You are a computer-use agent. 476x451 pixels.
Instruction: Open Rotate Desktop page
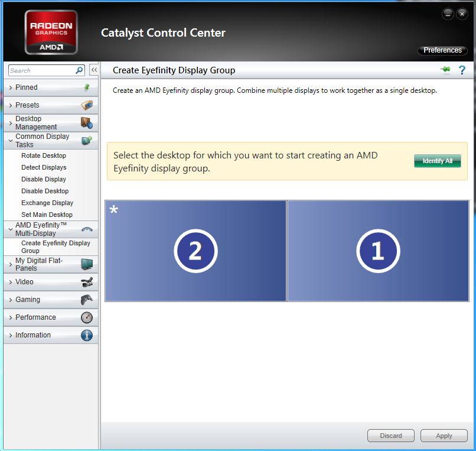(44, 155)
